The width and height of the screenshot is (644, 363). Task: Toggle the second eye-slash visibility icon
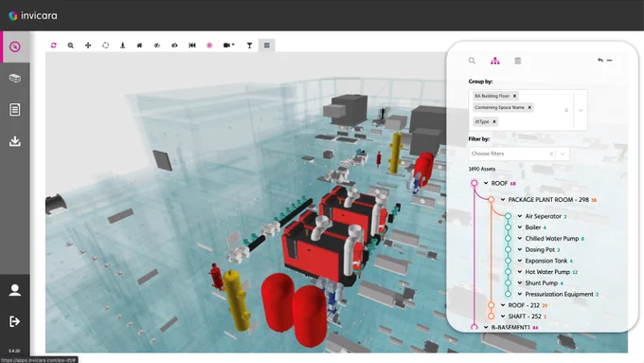174,45
